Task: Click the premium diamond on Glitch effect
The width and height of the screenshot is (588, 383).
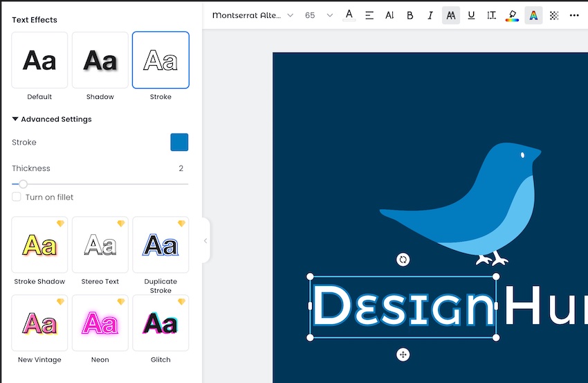Action: (x=181, y=301)
